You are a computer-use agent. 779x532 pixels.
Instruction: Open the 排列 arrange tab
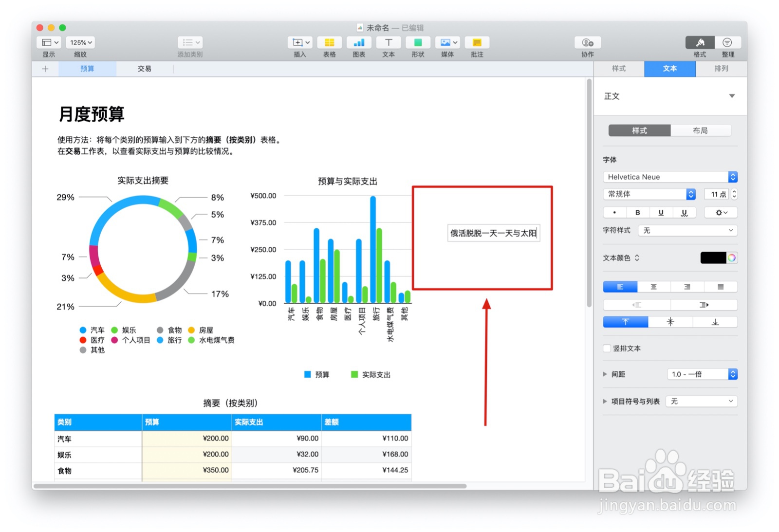pos(721,69)
